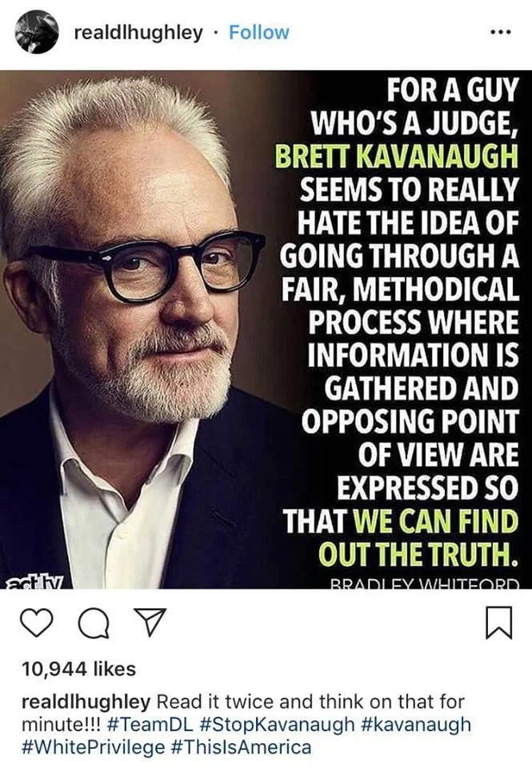
Task: Open the #kavanaugh hashtag
Action: [x=415, y=725]
